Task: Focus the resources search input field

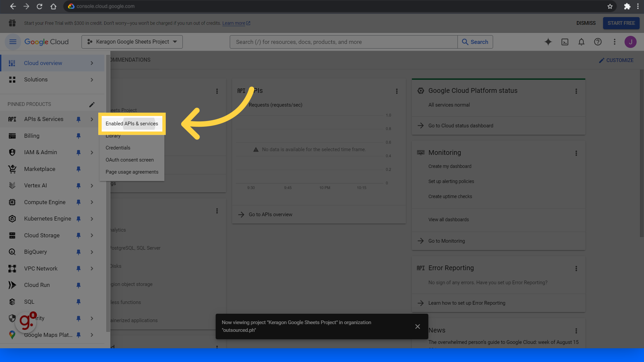Action: pyautogui.click(x=343, y=42)
